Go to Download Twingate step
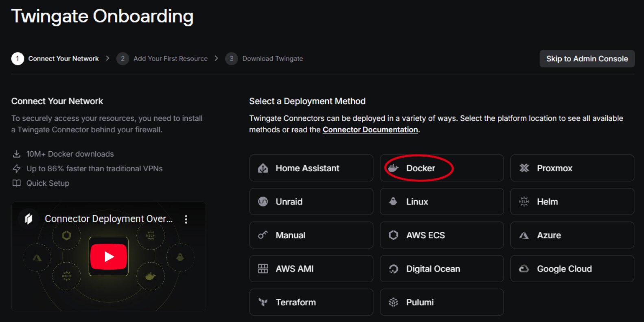The height and width of the screenshot is (322, 644). [272, 59]
